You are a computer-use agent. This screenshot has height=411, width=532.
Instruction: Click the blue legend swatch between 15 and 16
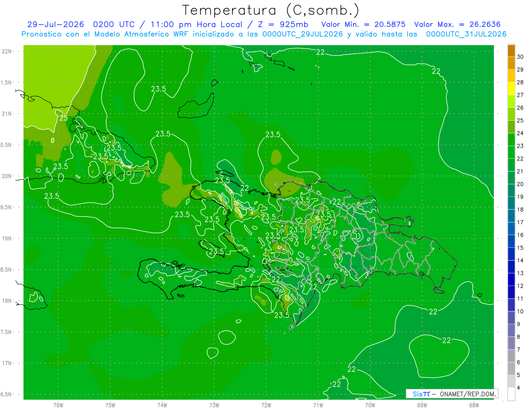(x=511, y=242)
